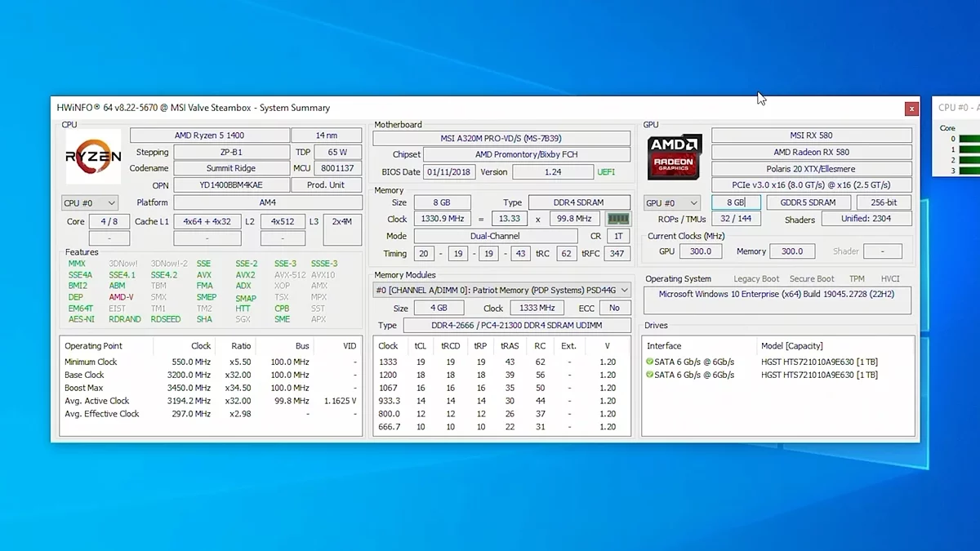Open the GPU #0 selector dropdown
980x551 pixels.
pos(672,202)
